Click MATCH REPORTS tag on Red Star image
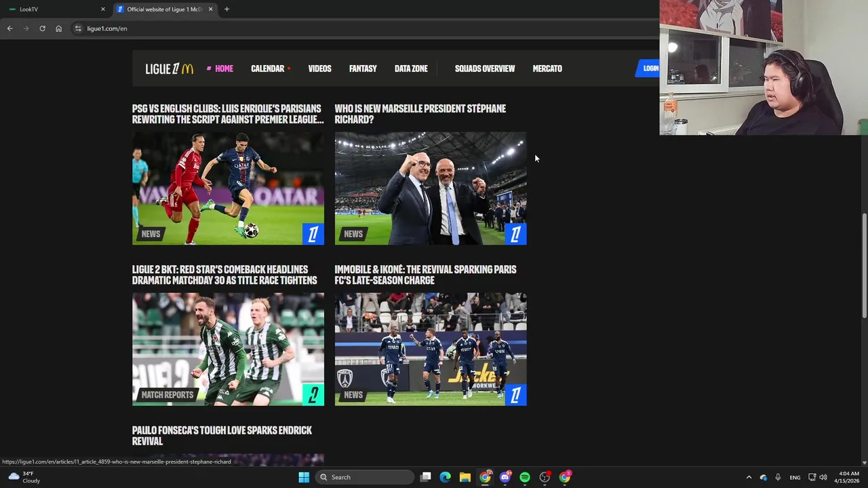The width and height of the screenshot is (868, 488). 167,394
